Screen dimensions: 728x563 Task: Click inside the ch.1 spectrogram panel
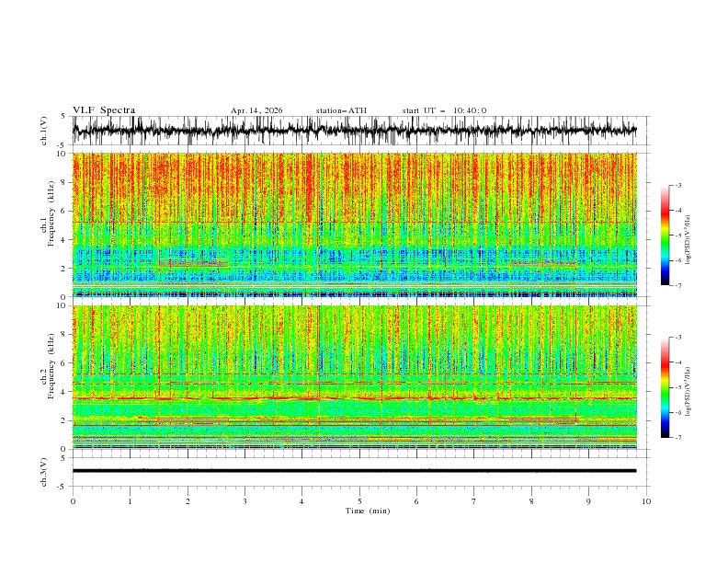355,224
